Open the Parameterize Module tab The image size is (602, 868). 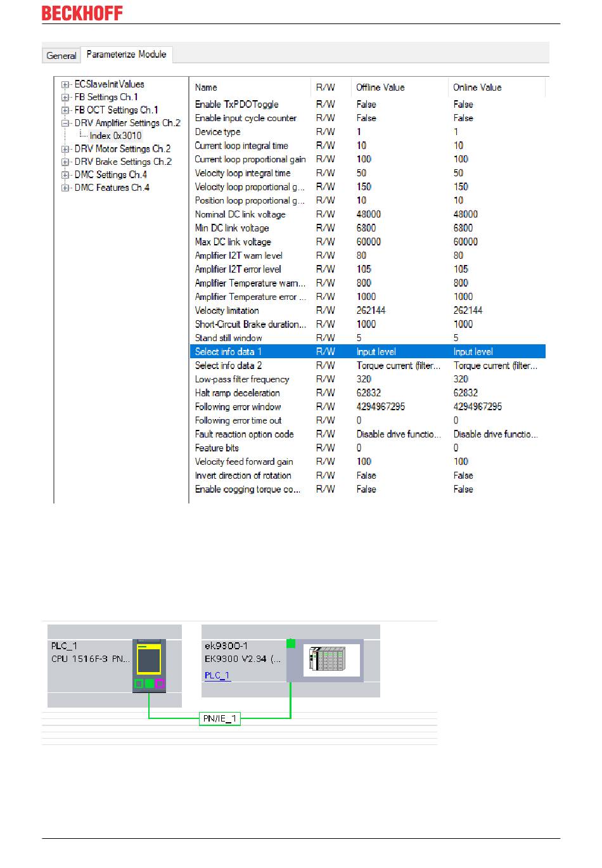pos(127,55)
